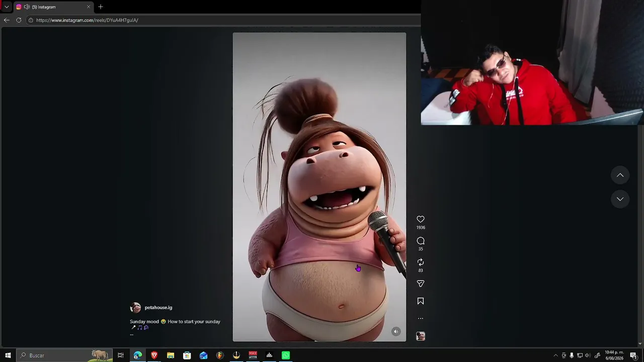This screenshot has height=362, width=644.
Task: Open File Explorer from the taskbar
Action: tap(171, 355)
